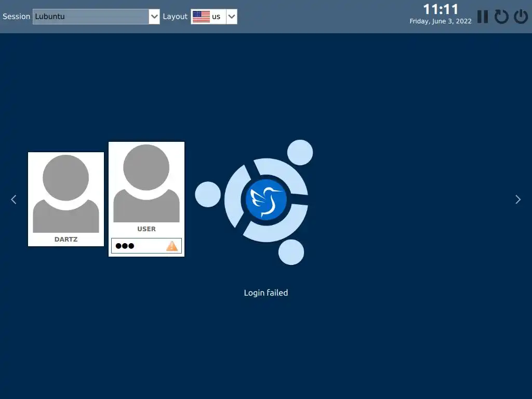The height and width of the screenshot is (399, 532).
Task: Click the warning triangle in password field
Action: (172, 246)
